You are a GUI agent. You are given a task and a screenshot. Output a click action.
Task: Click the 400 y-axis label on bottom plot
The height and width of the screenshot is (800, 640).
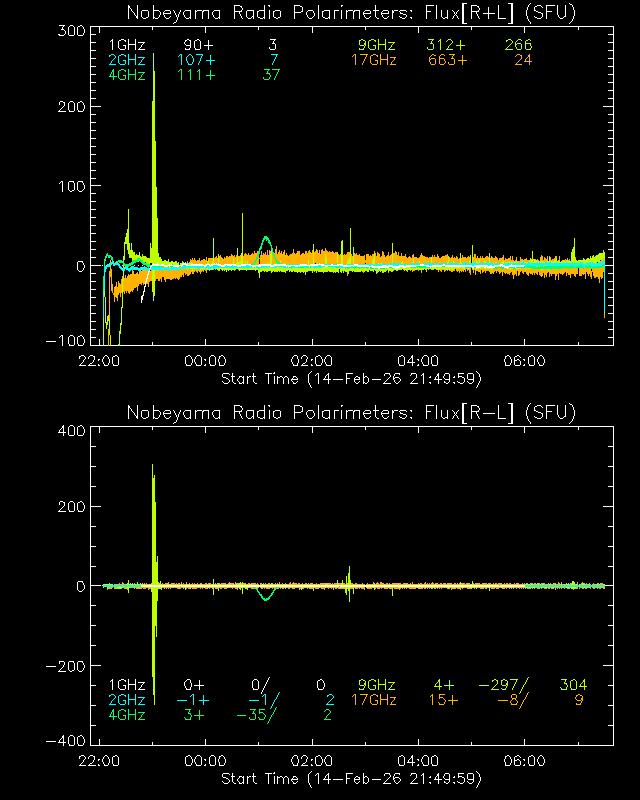click(68, 430)
